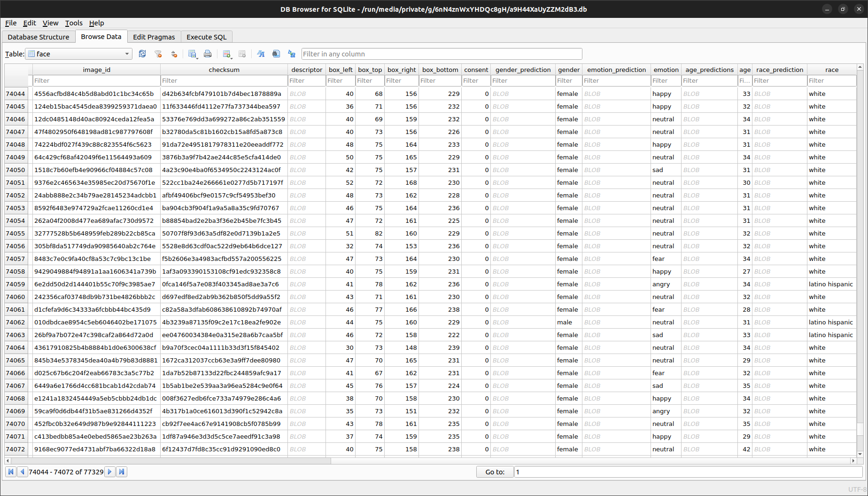Clear sorting order icon
Image resolution: width=868 pixels, height=496 pixels.
point(174,54)
